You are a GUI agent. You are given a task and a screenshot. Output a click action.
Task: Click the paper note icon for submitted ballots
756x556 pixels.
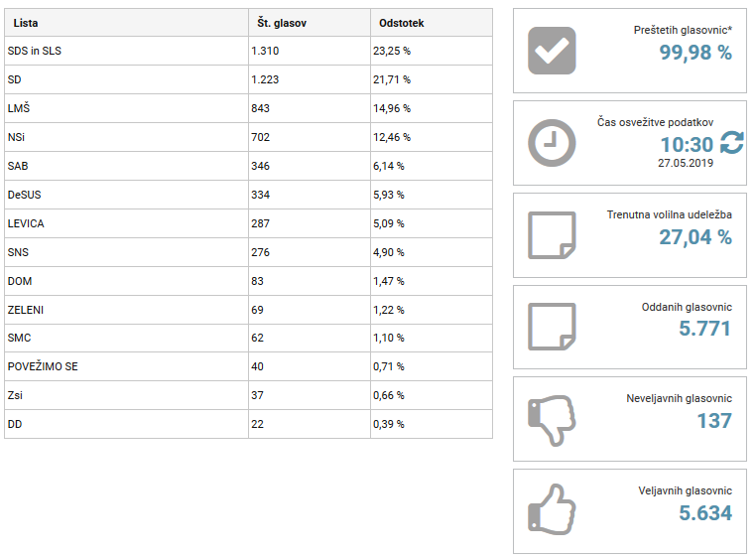tap(552, 327)
